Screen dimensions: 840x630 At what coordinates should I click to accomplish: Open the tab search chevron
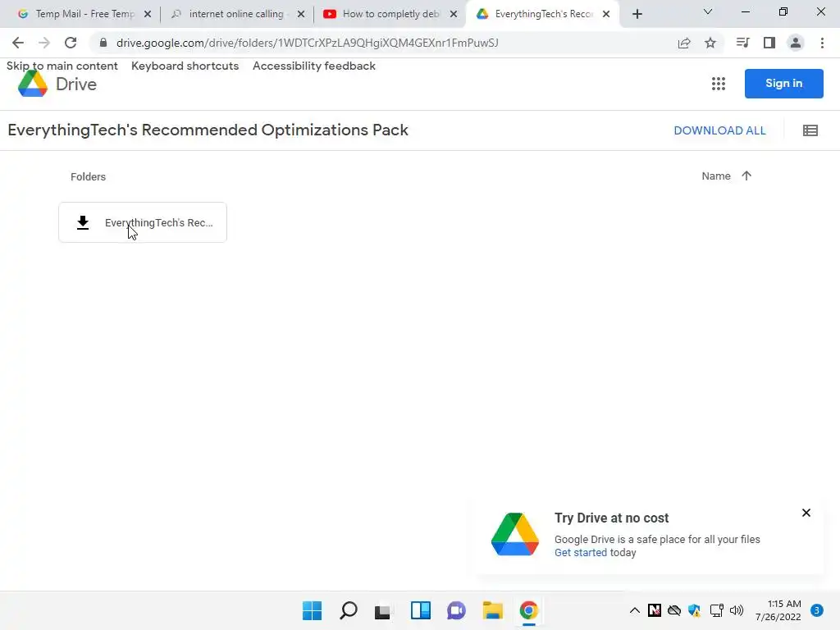(x=708, y=11)
